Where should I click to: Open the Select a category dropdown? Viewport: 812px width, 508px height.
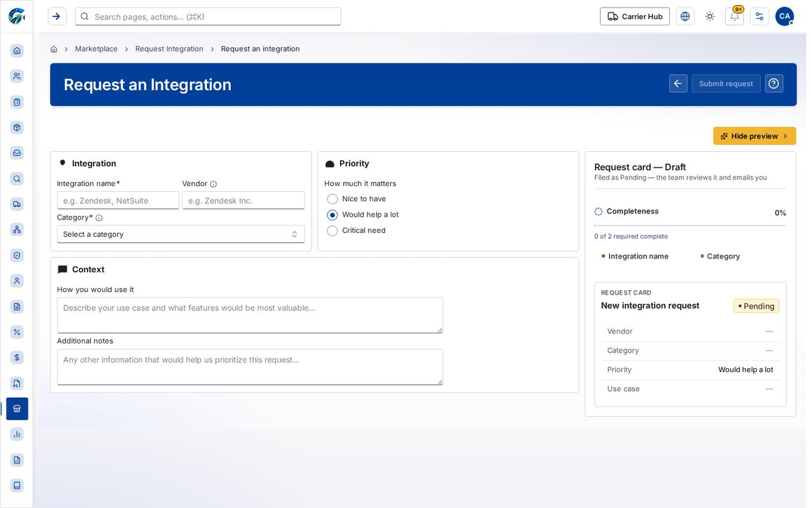click(x=181, y=234)
